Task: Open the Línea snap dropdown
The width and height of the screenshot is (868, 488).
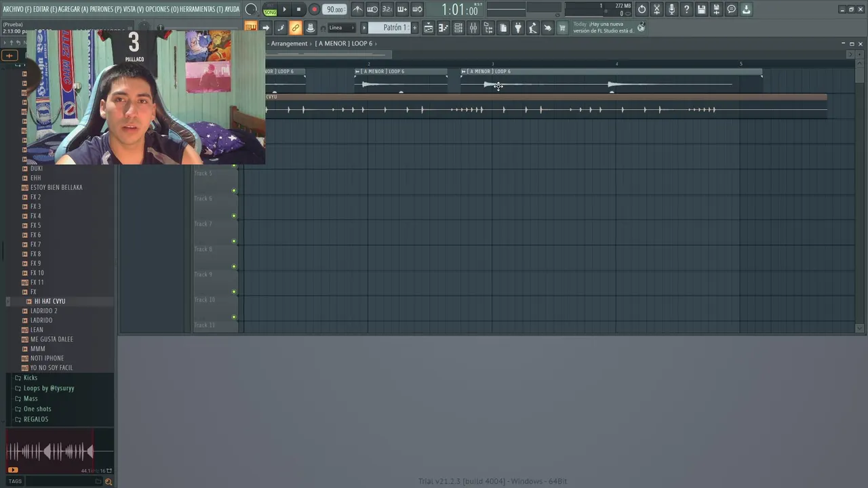Action: coord(342,28)
